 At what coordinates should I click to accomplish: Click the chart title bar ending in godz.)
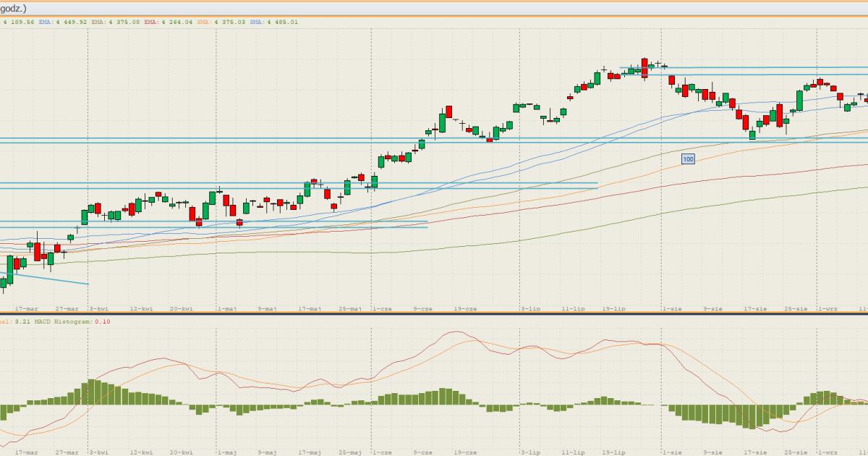pyautogui.click(x=13, y=9)
